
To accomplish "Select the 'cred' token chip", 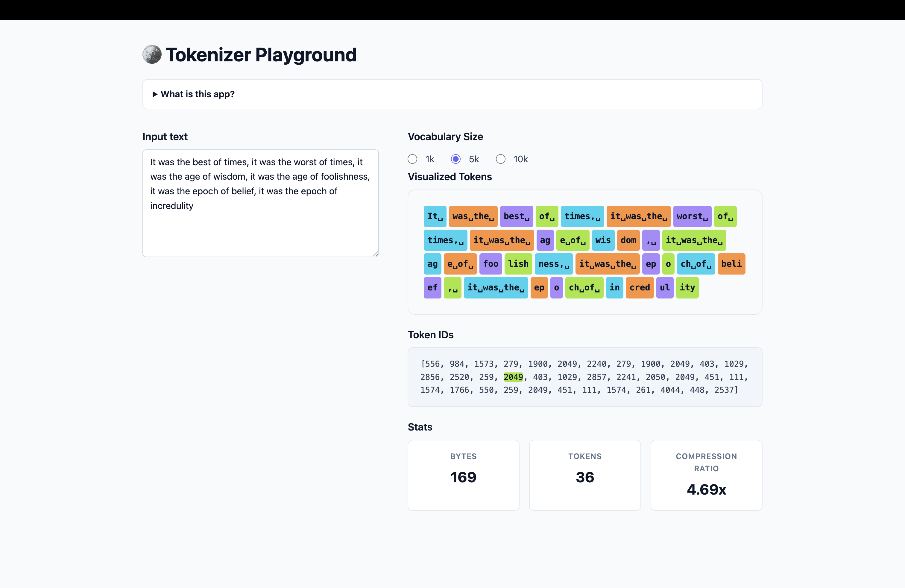I will 639,287.
